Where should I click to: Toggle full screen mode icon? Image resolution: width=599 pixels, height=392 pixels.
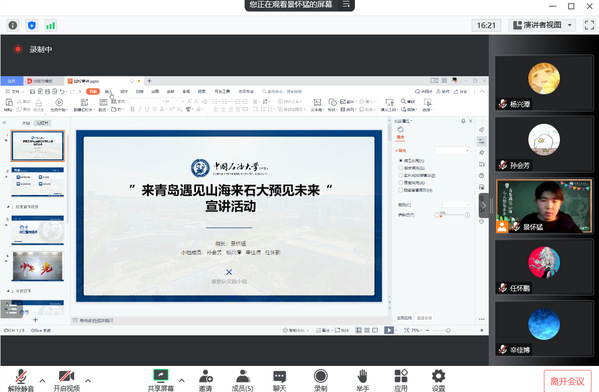(589, 25)
